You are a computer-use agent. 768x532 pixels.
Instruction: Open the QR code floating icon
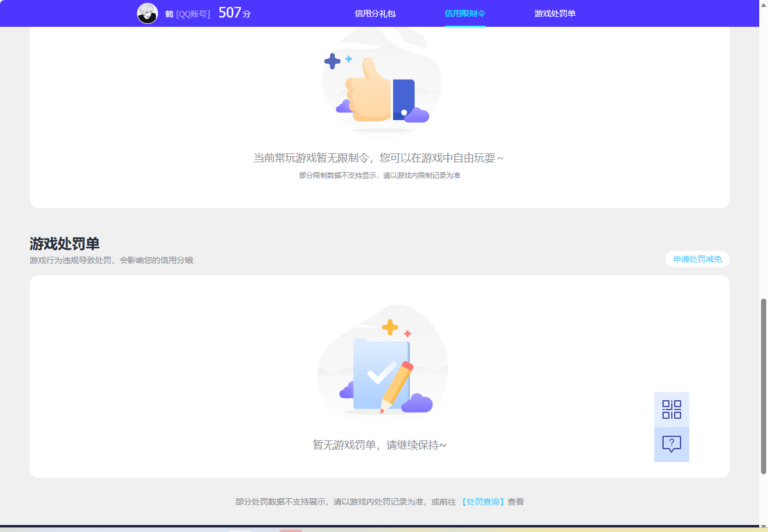[672, 409]
